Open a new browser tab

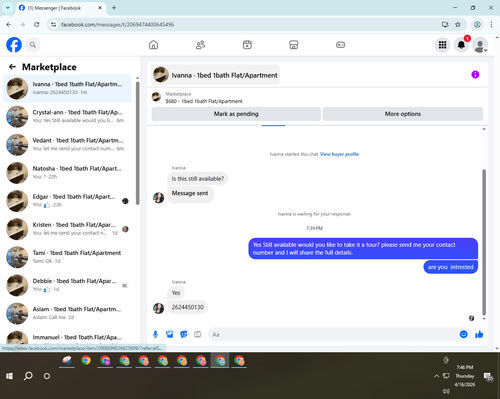pos(114,8)
